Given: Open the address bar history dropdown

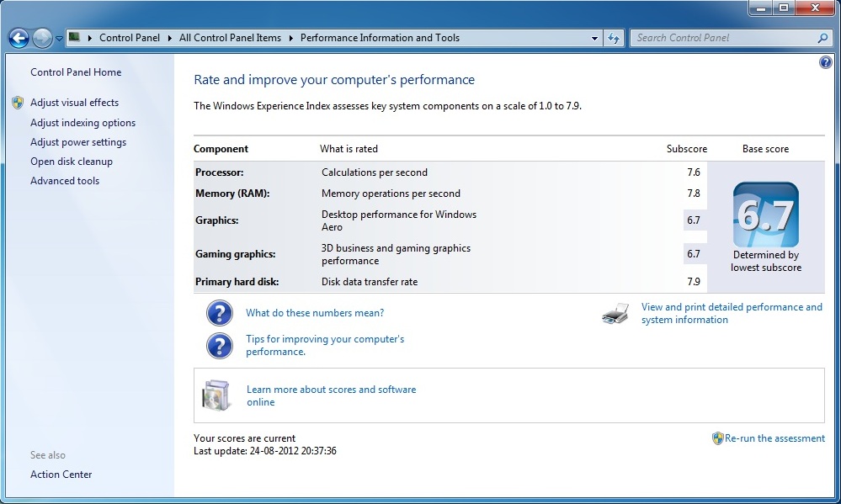Looking at the screenshot, I should point(594,38).
